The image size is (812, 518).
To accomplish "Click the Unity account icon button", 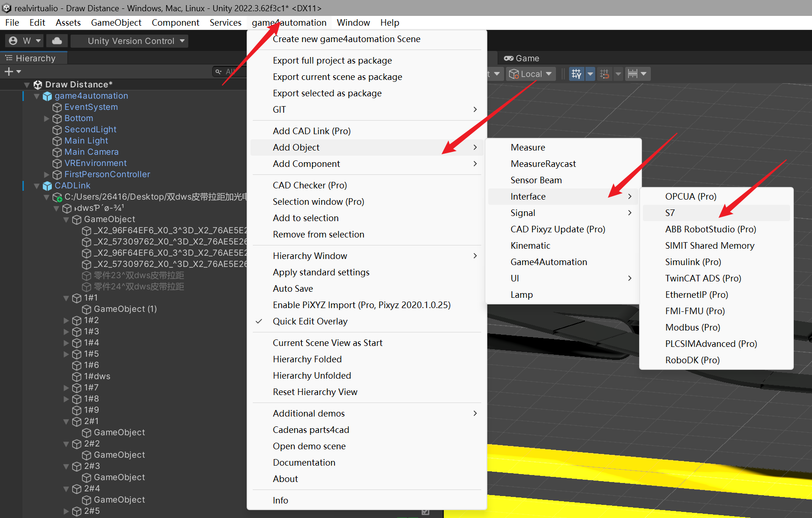I will [x=14, y=41].
